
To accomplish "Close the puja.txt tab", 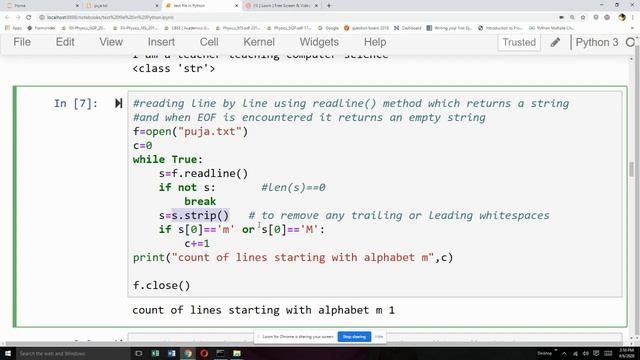I will (157, 6).
